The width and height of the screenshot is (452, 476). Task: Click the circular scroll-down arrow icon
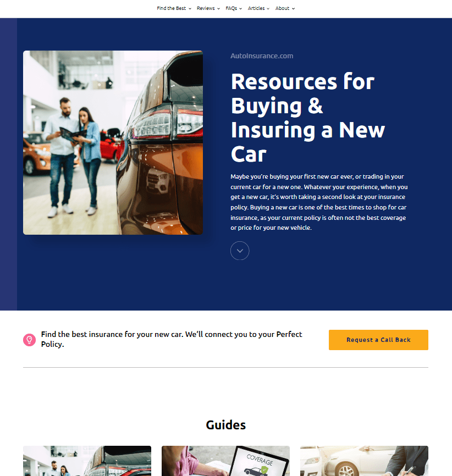tap(240, 251)
